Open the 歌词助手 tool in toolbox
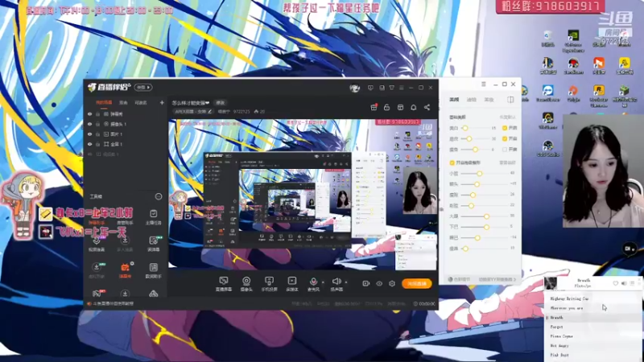The width and height of the screenshot is (644, 362). coord(153,270)
